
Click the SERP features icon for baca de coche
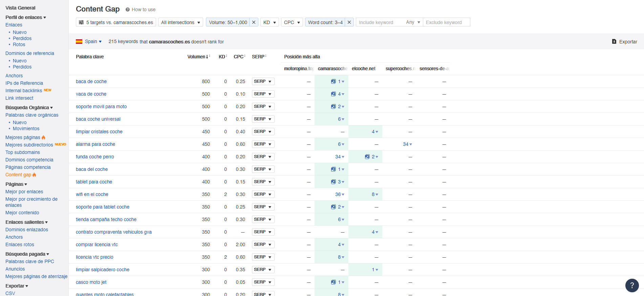point(333,81)
